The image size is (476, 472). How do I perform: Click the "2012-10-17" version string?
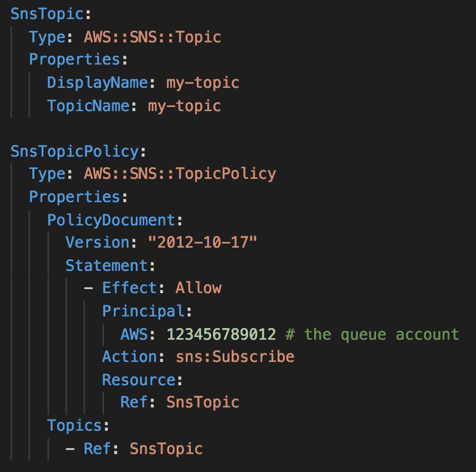click(x=203, y=242)
